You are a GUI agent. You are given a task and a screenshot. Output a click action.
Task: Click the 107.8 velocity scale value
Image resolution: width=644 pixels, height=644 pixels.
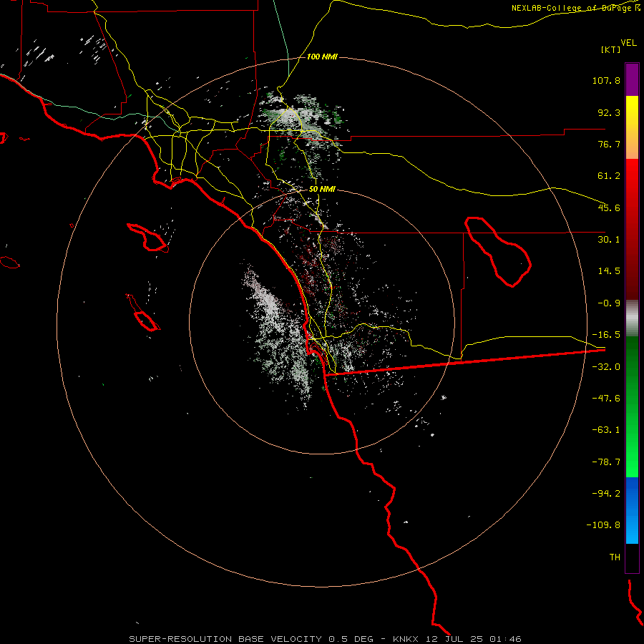pos(606,80)
